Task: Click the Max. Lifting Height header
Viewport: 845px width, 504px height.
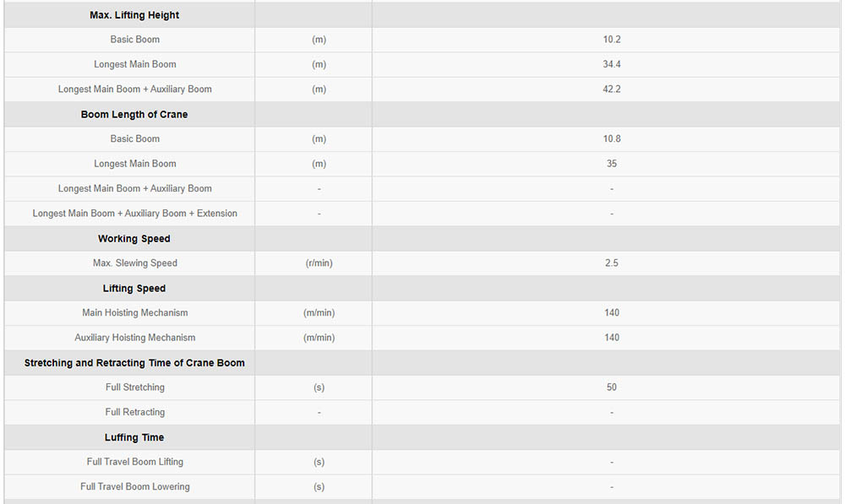Action: (x=134, y=15)
